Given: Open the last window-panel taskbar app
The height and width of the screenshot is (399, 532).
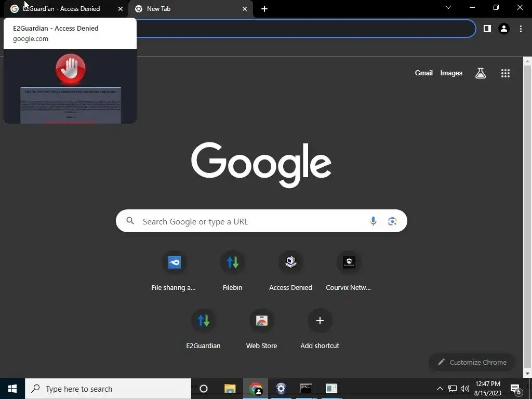Looking at the screenshot, I should (x=331, y=389).
